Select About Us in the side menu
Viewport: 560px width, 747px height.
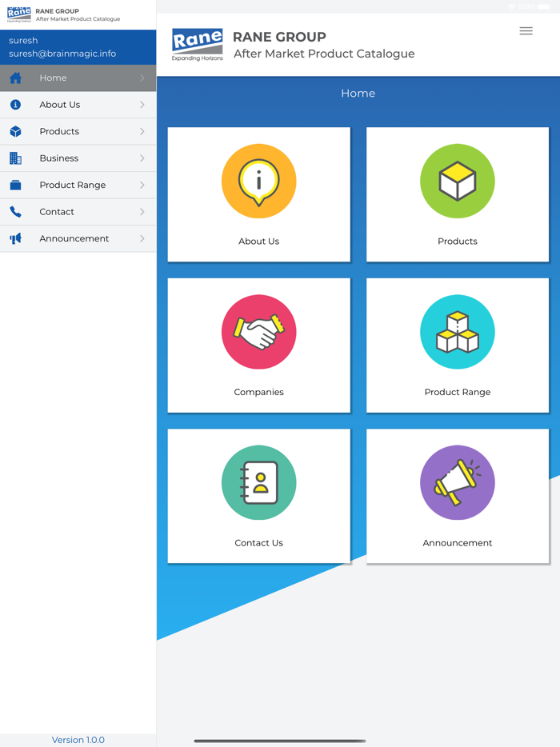78,105
